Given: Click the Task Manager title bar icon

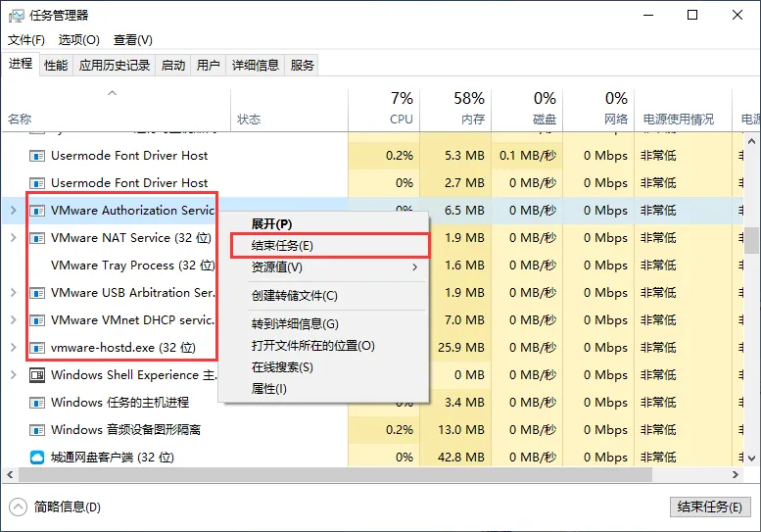Looking at the screenshot, I should point(16,16).
